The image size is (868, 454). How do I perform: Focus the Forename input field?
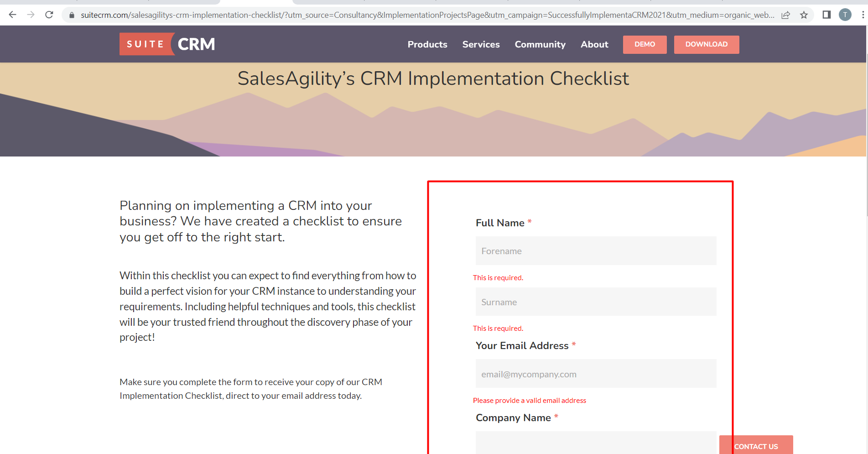point(596,250)
